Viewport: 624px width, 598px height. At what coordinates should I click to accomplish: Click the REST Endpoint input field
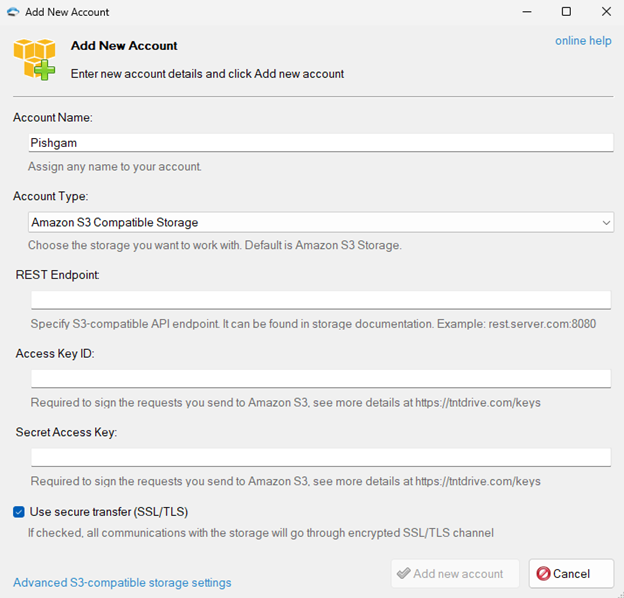point(321,300)
